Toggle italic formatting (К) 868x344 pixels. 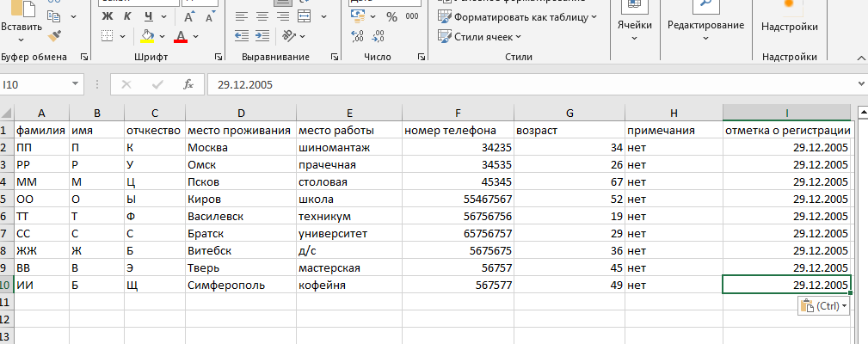coord(128,16)
